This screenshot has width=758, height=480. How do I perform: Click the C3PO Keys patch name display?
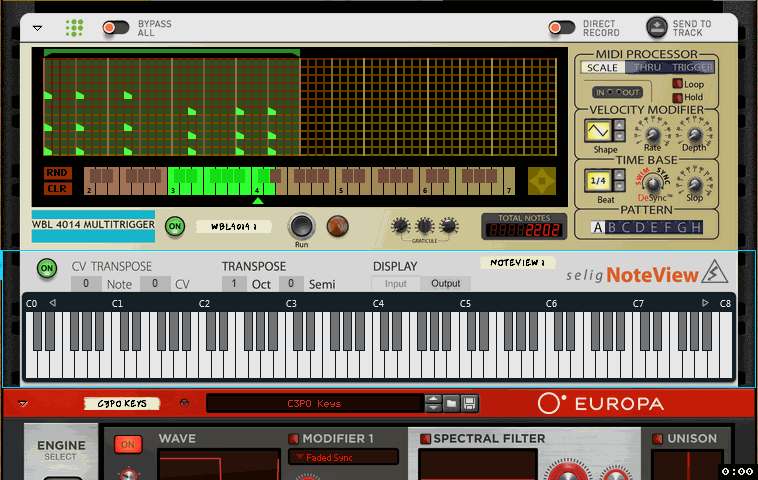(x=314, y=403)
